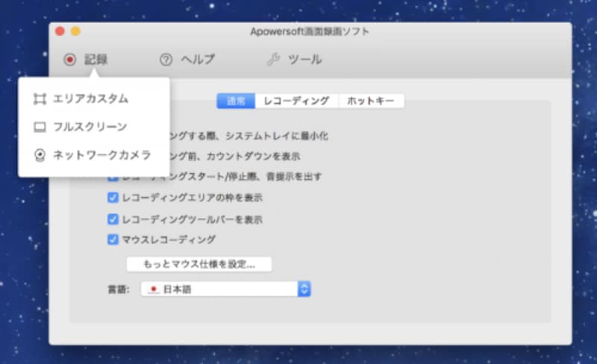Viewport: 597px width, 364px height.
Task: Open the 日本語 language dropdown
Action: point(226,289)
